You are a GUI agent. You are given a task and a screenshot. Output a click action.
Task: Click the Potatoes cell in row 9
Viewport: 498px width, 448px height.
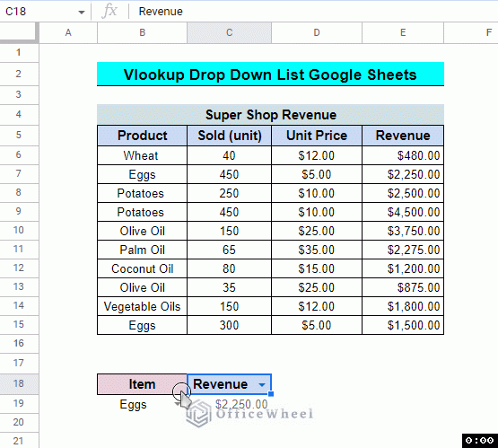[142, 212]
